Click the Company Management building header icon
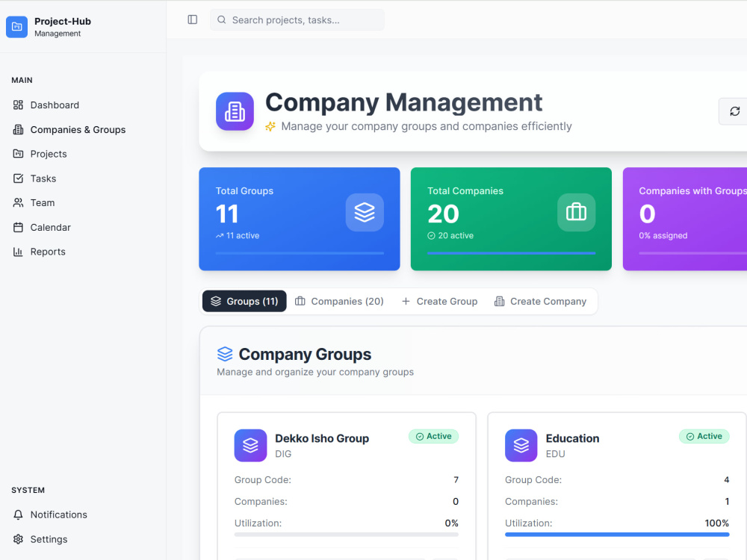Viewport: 747px width, 560px height. pos(235,111)
